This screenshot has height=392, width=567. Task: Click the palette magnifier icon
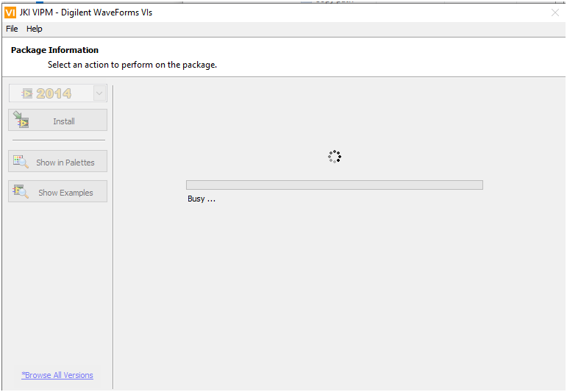coord(21,161)
